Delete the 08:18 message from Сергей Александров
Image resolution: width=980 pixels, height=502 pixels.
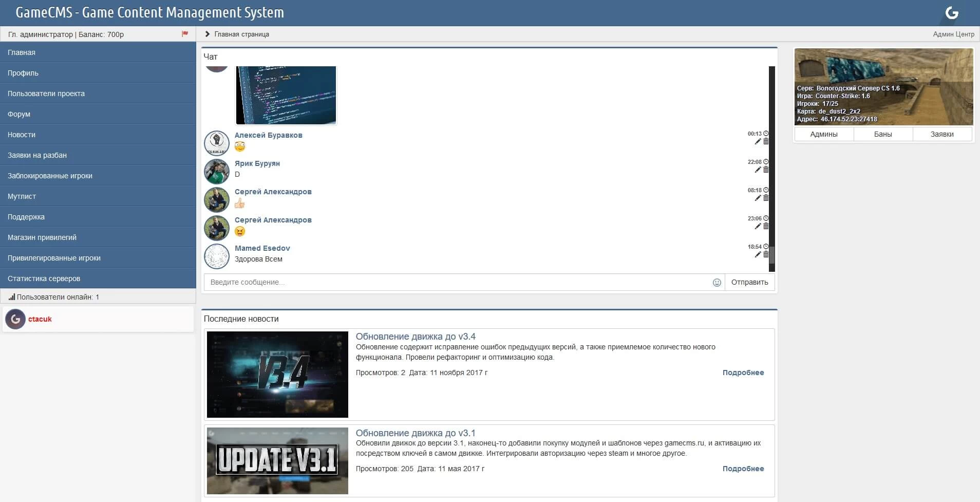pyautogui.click(x=766, y=198)
